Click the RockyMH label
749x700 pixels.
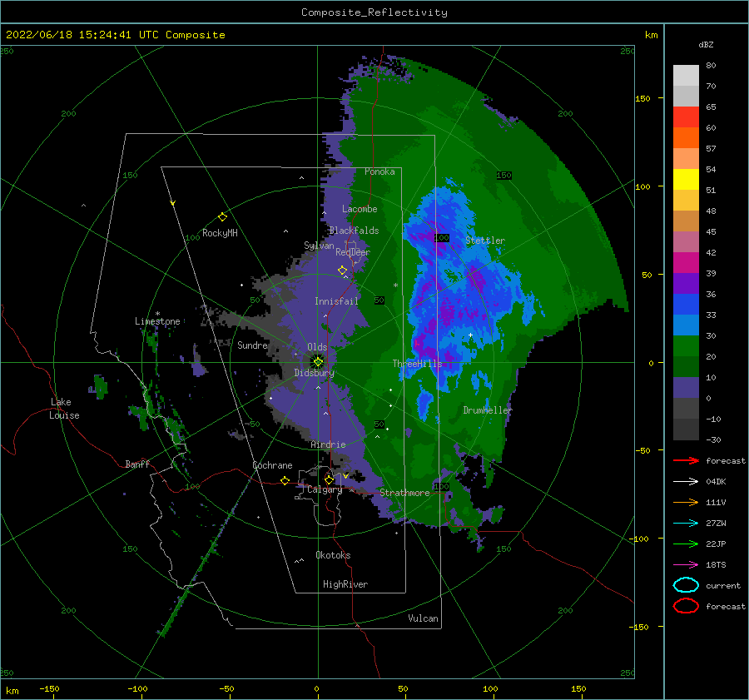pos(220,233)
